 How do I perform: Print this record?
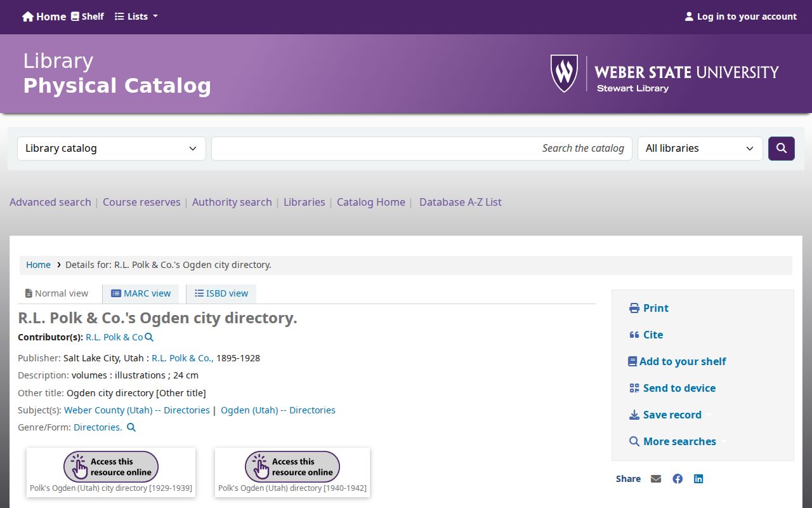[x=648, y=308]
